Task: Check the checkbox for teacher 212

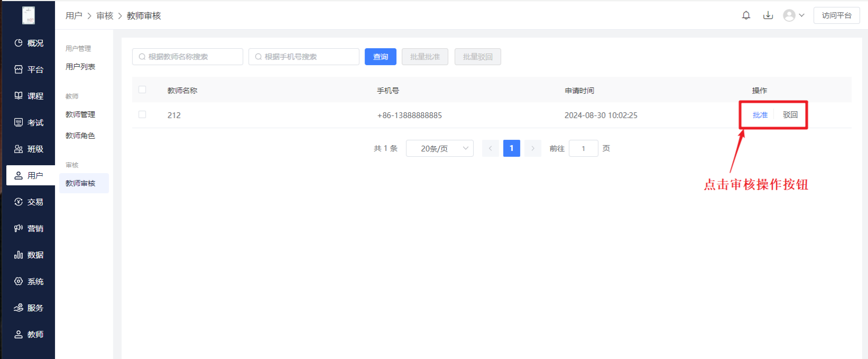Action: pyautogui.click(x=142, y=114)
